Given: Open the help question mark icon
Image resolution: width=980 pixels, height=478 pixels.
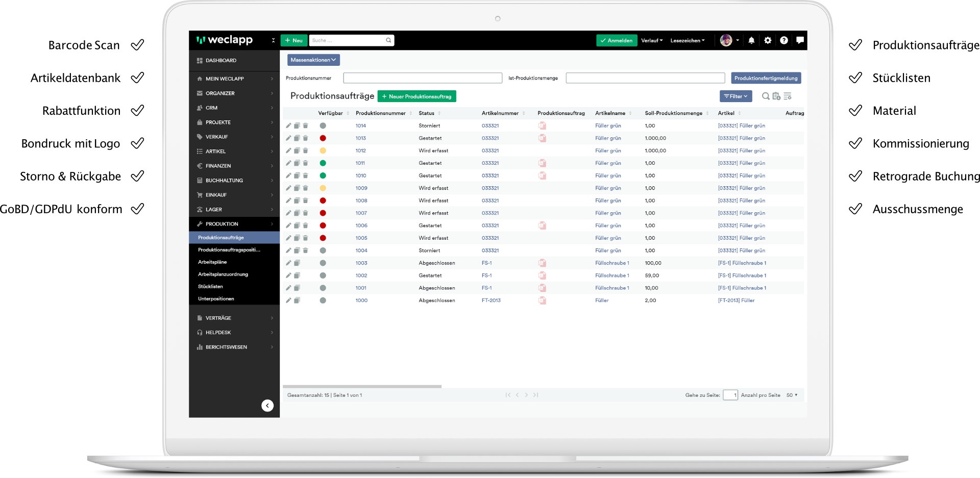Looking at the screenshot, I should pyautogui.click(x=784, y=40).
